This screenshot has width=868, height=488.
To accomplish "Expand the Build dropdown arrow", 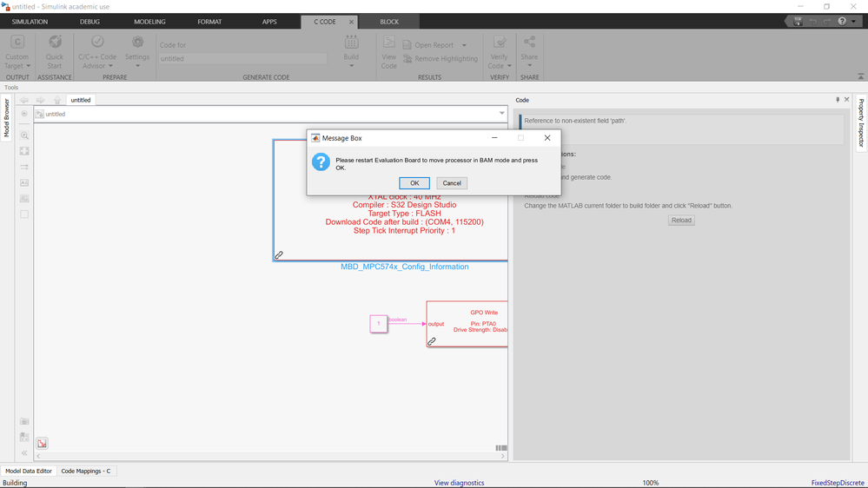I will point(351,66).
